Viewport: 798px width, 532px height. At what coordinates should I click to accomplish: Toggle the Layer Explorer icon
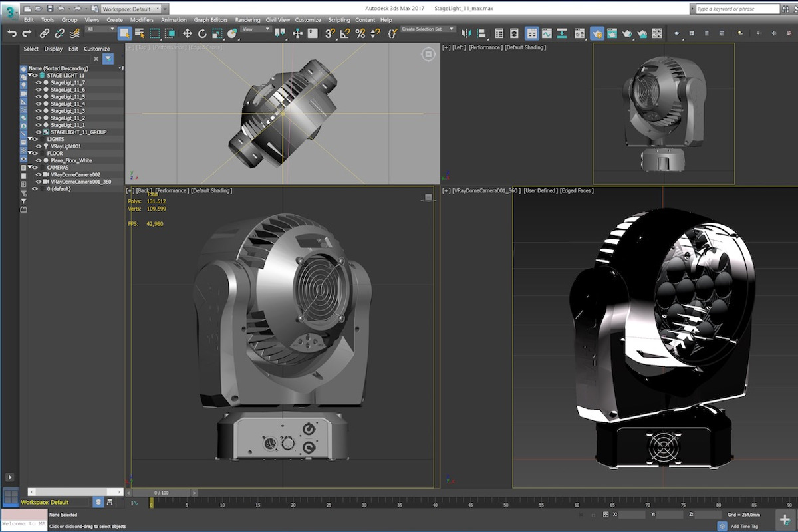click(515, 33)
